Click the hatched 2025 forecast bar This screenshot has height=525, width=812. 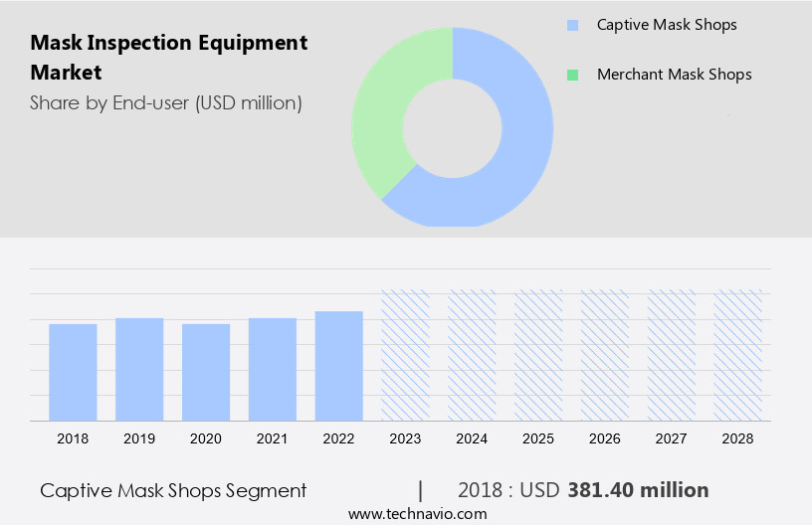coord(538,355)
